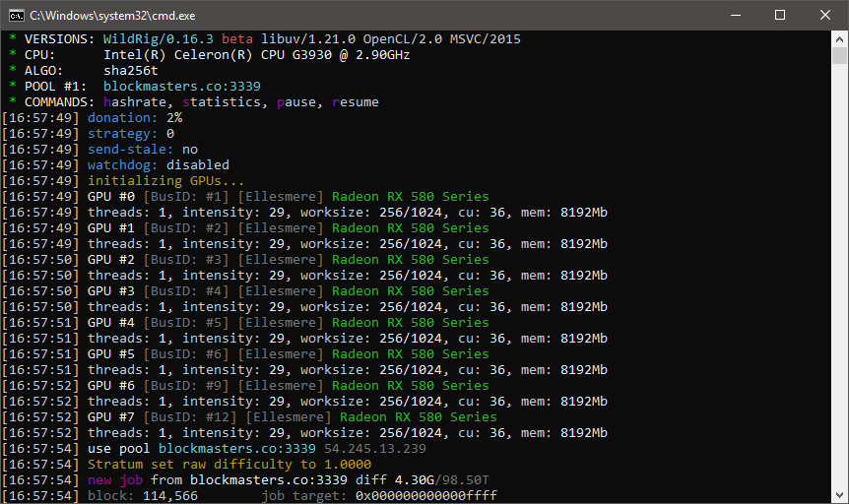Click 'Radeon RX 580 Series' on GPU #7 line
The height and width of the screenshot is (504, 849).
click(x=418, y=416)
